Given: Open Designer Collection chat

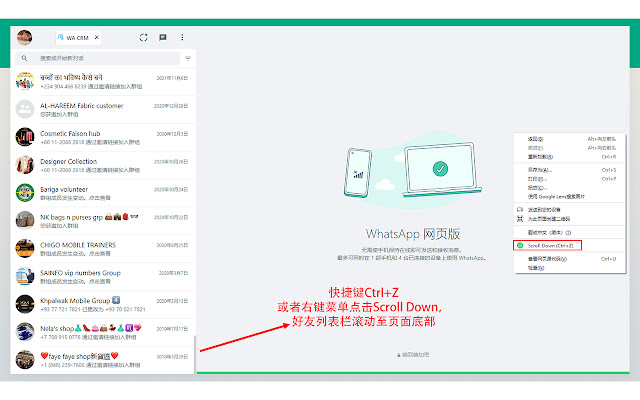Looking at the screenshot, I should pyautogui.click(x=103, y=165).
